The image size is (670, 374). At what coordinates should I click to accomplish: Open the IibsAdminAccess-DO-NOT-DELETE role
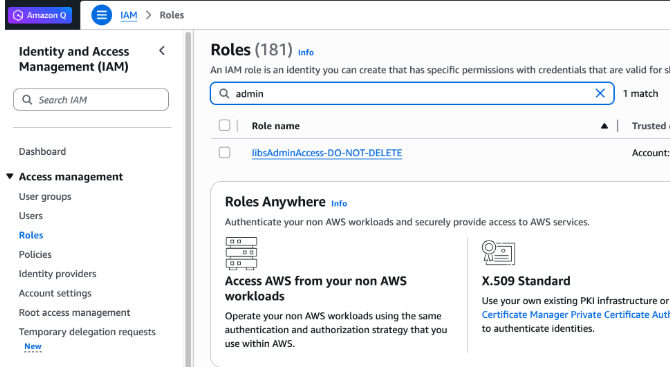point(327,153)
